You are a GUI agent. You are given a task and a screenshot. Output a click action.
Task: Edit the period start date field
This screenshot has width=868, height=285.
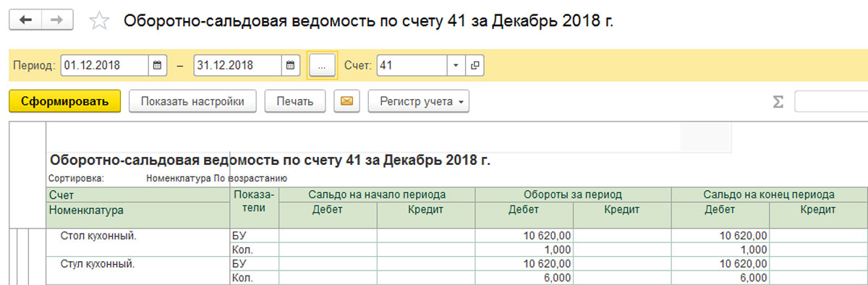click(104, 65)
